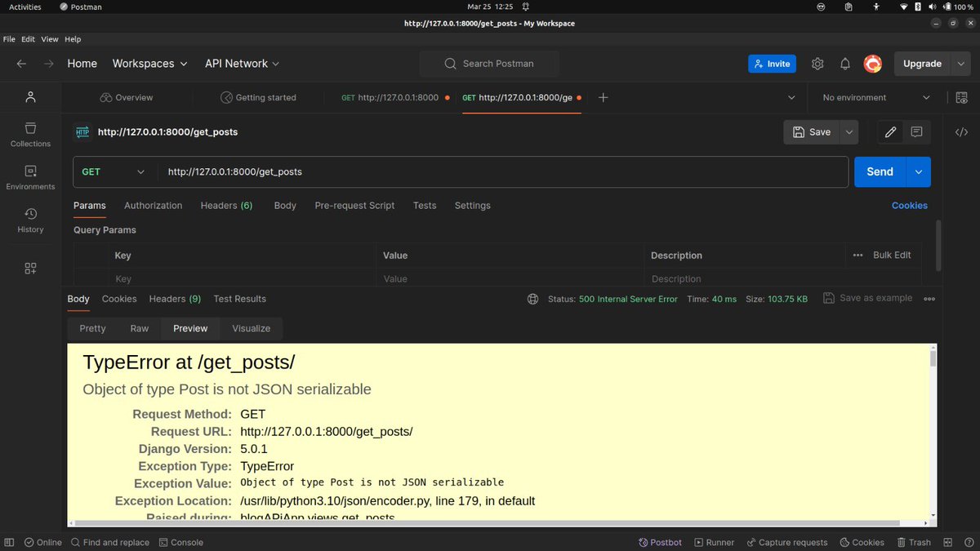980x551 pixels.
Task: Open Trash in the status bar
Action: tap(913, 542)
